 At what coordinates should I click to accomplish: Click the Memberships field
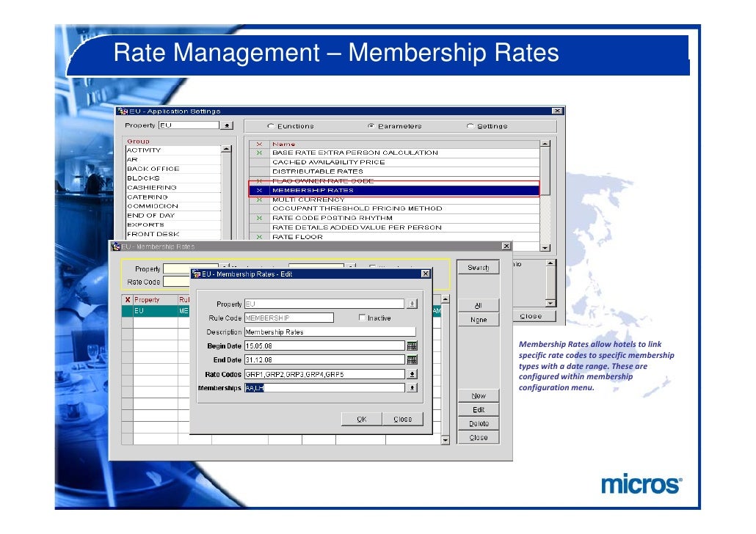point(324,387)
